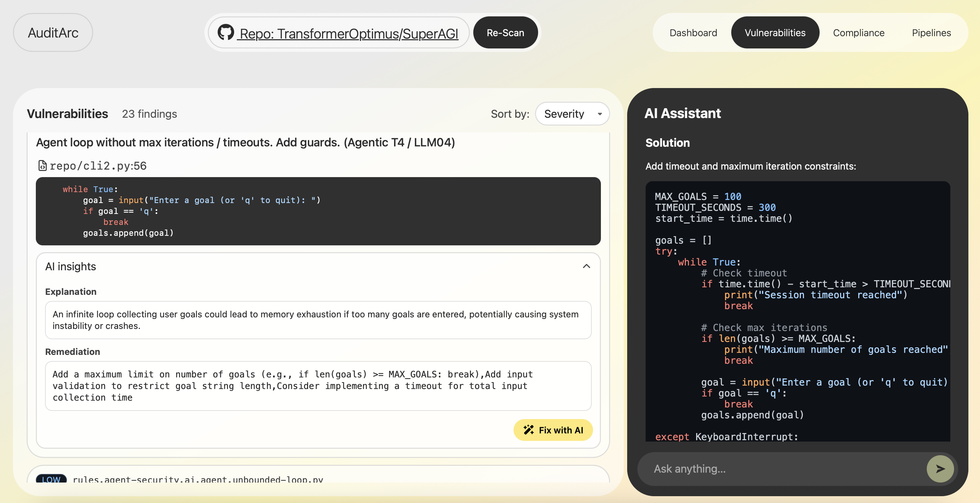Viewport: 980px width, 503px height.
Task: Click the Remediation text box
Action: (x=318, y=386)
